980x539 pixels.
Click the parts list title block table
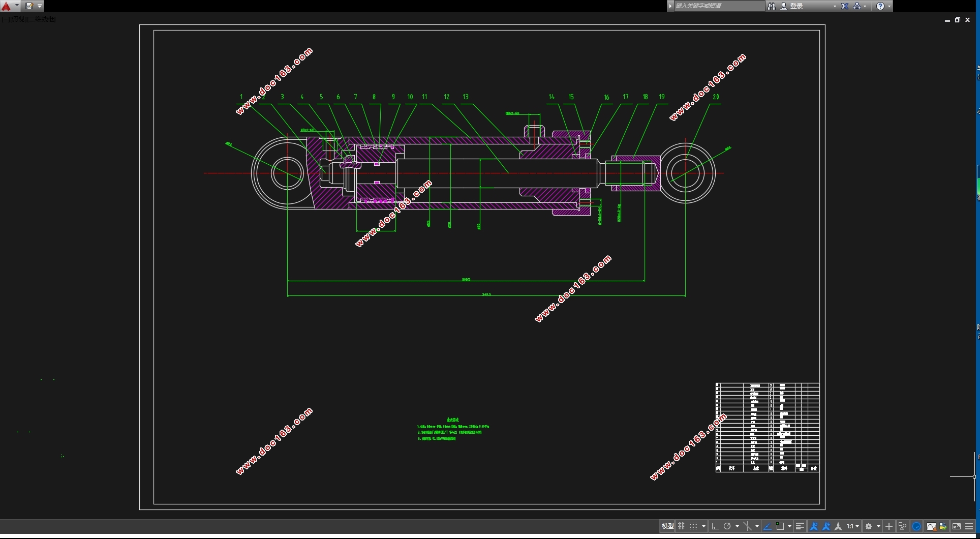[768, 428]
